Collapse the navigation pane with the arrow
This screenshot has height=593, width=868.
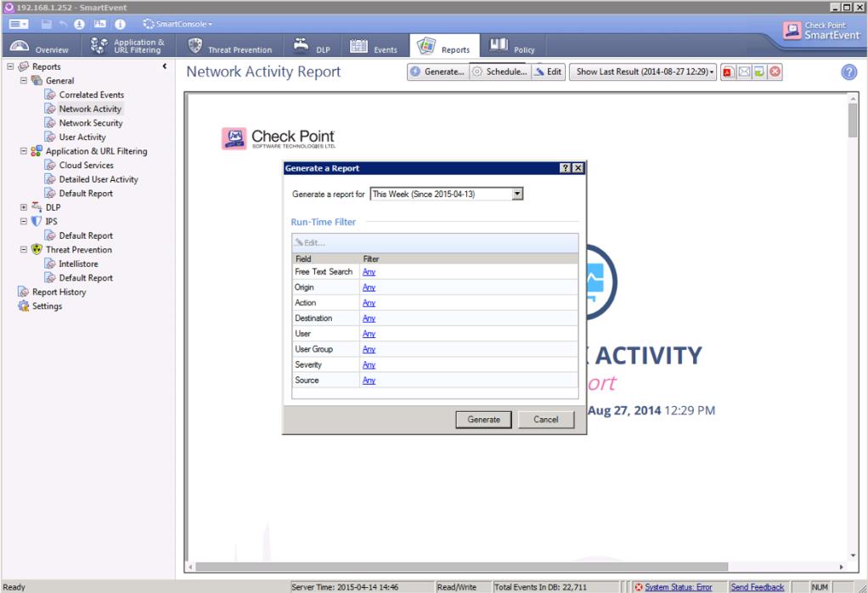(165, 66)
